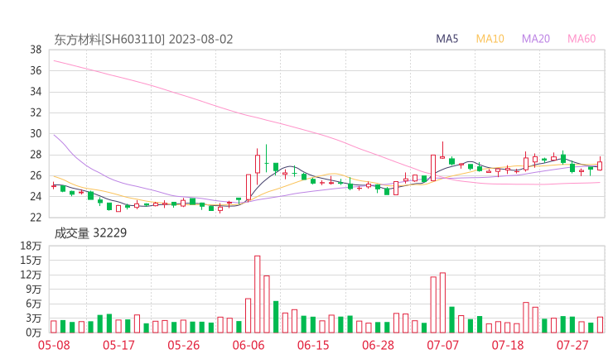Image resolution: width=613 pixels, height=364 pixels.
Task: Click the 26 price axis label
Action: click(x=36, y=175)
